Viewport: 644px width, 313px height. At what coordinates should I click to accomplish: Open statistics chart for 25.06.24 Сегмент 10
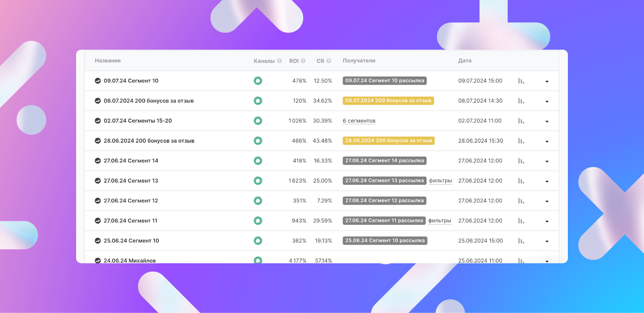pyautogui.click(x=521, y=241)
